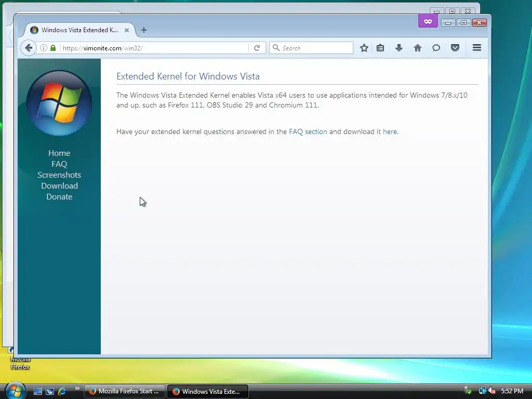
Task: Expand quick launch overflow chevron
Action: [x=77, y=389]
